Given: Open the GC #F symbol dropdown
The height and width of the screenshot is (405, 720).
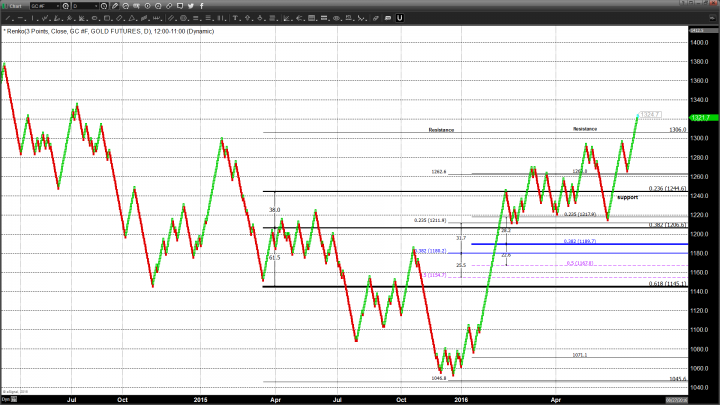Looking at the screenshot, I should (x=45, y=6).
